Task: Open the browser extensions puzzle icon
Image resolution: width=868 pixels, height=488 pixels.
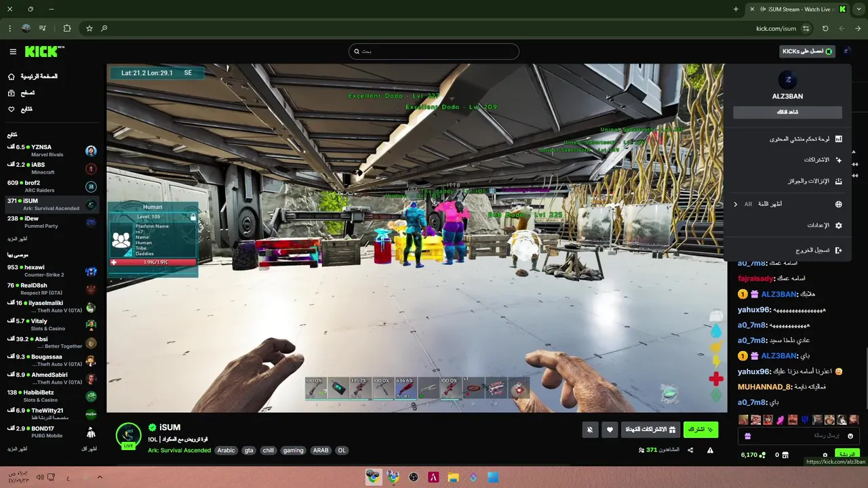Action: coord(66,28)
